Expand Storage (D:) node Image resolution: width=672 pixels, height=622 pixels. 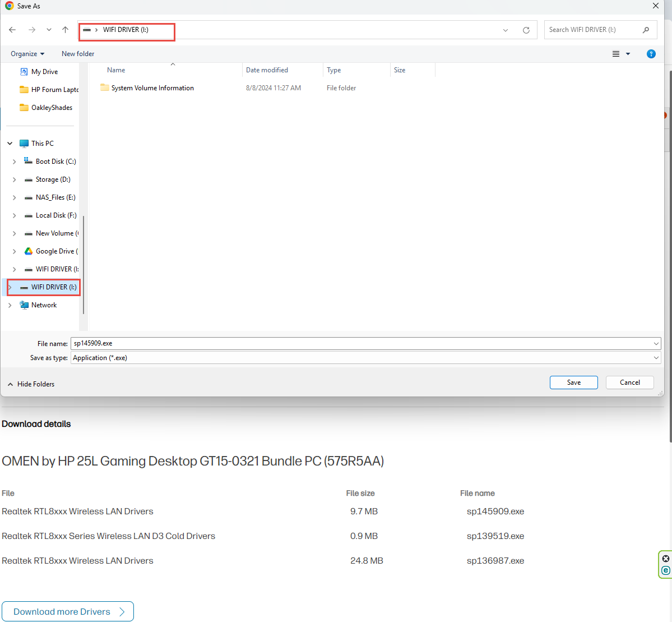click(x=14, y=179)
